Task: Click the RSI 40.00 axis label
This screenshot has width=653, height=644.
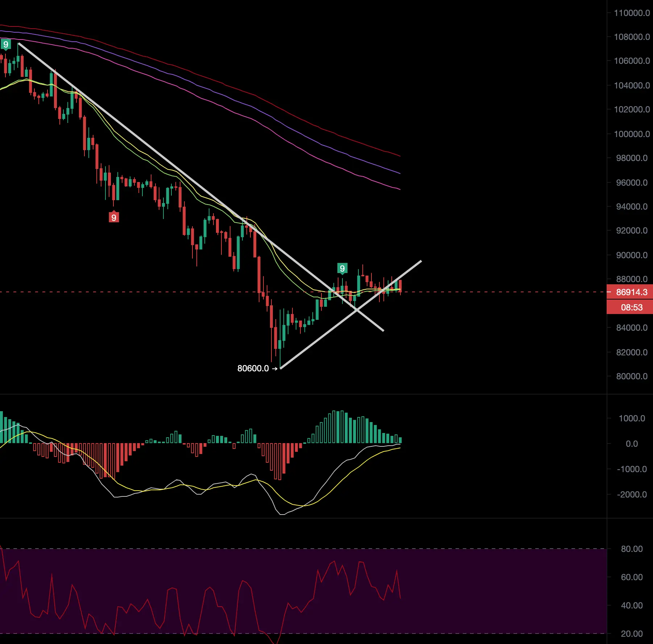Action: pyautogui.click(x=632, y=606)
